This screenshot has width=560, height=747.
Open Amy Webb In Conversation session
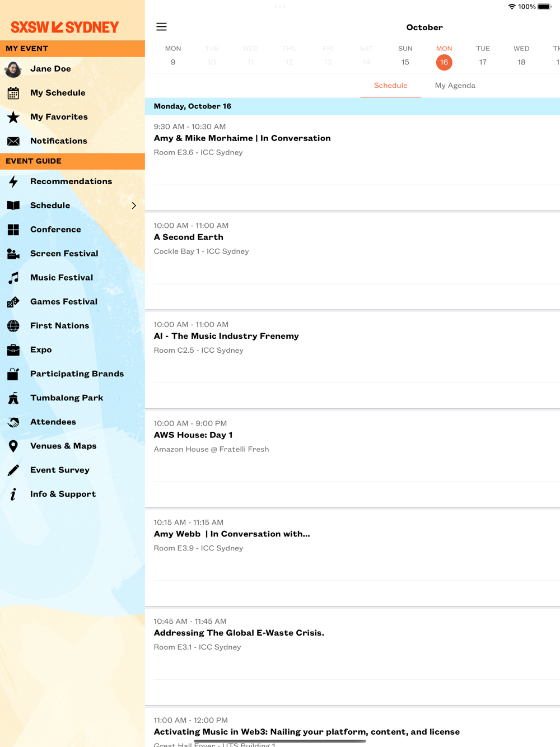(x=352, y=558)
